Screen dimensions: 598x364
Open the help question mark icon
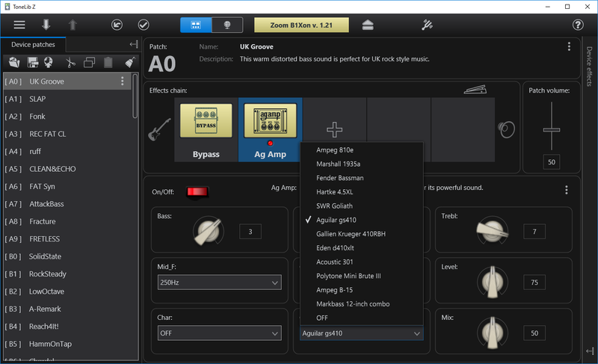[x=578, y=25]
